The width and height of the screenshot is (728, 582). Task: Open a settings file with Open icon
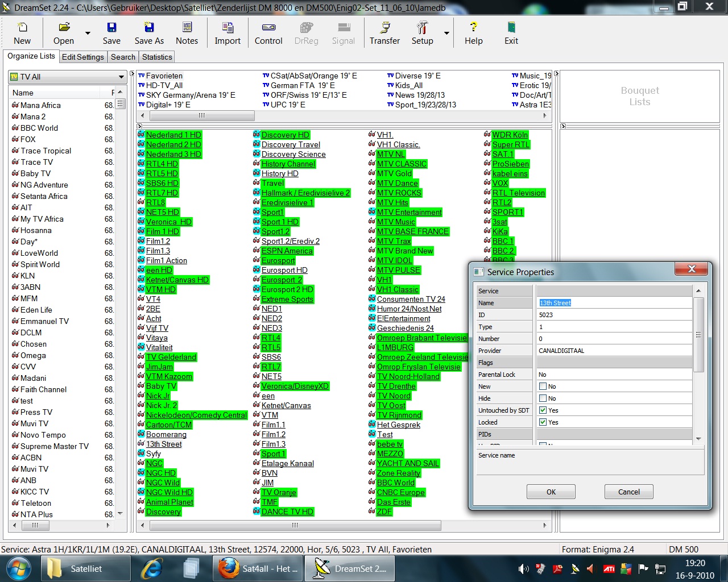[x=64, y=34]
